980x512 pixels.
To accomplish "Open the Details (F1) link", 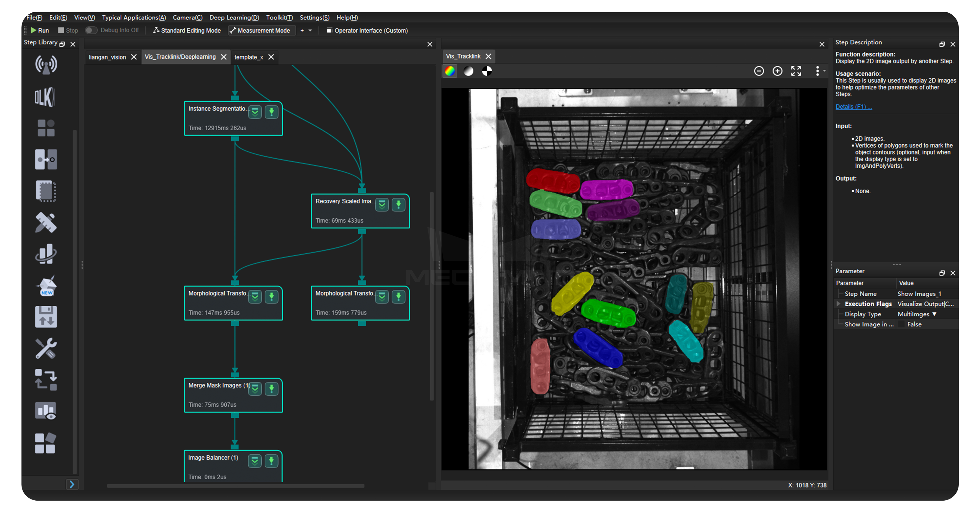I will [x=853, y=107].
